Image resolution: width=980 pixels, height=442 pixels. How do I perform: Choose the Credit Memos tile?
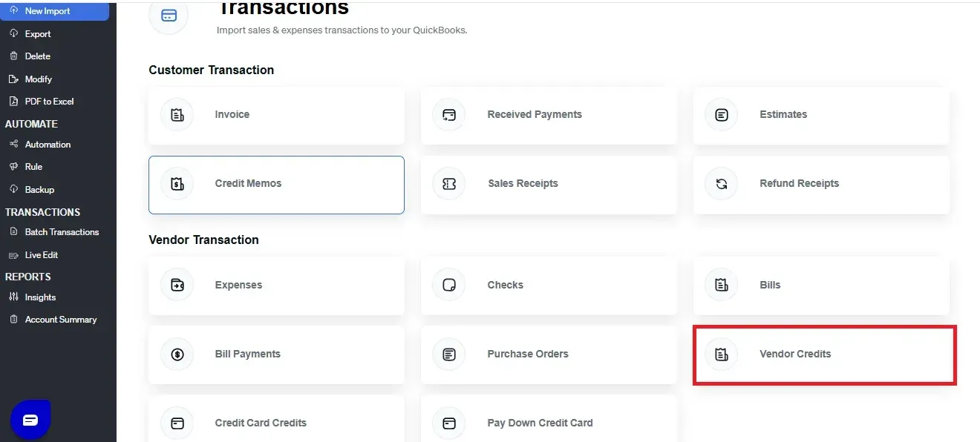(x=276, y=184)
